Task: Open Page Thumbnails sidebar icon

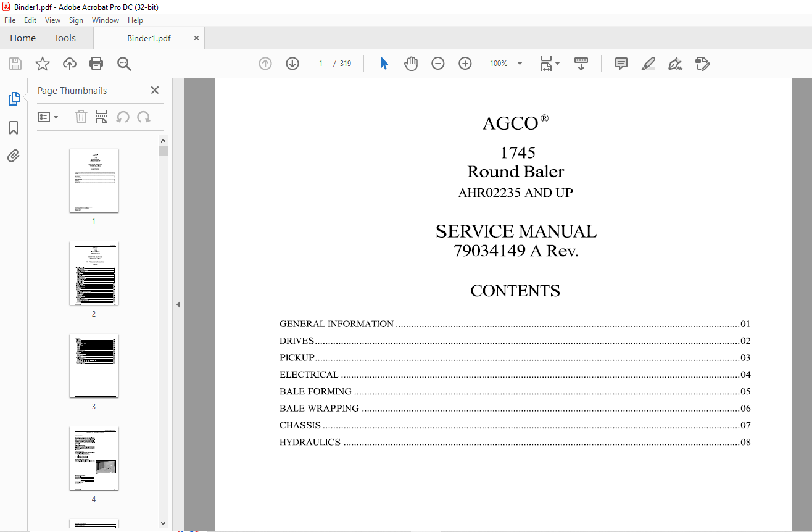Action: click(14, 99)
